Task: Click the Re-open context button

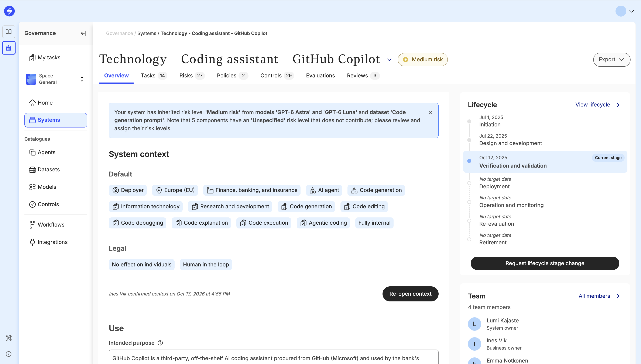Action: 410,294
